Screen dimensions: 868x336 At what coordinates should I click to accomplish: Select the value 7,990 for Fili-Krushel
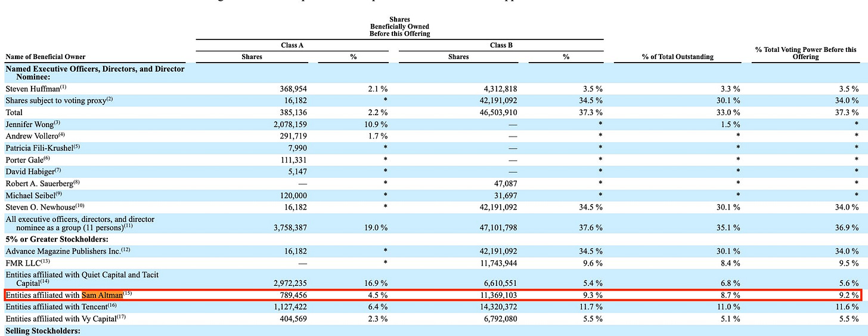(297, 148)
